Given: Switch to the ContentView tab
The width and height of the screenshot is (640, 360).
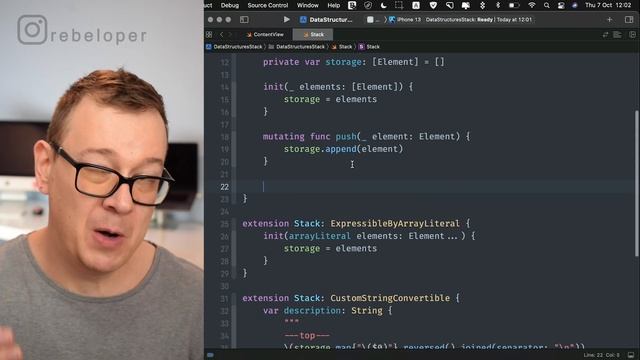Looking at the screenshot, I should coord(265,35).
